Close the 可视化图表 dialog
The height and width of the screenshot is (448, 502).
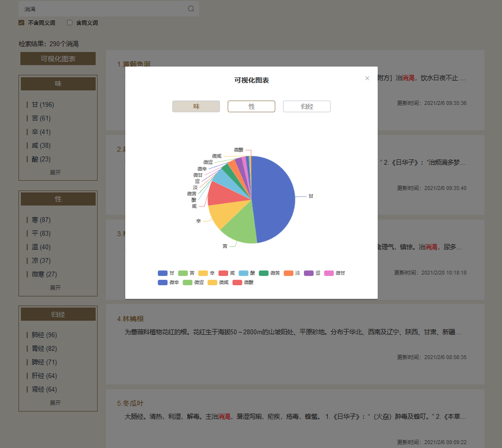click(367, 78)
